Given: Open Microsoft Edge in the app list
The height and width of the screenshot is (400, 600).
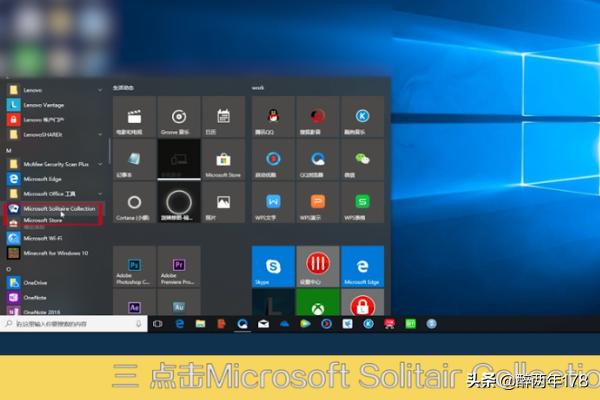Looking at the screenshot, I should (54, 179).
